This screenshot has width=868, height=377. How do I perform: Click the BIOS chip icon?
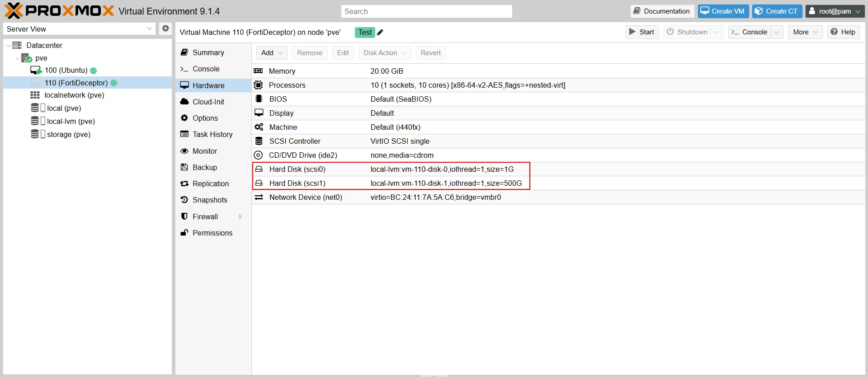coord(259,99)
